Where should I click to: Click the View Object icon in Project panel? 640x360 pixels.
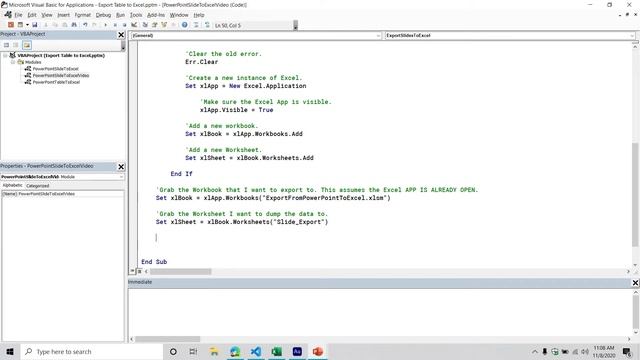point(16,45)
